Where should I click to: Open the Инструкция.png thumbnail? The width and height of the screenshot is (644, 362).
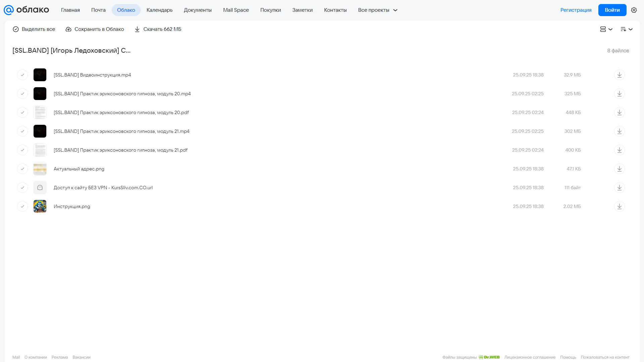pos(40,206)
